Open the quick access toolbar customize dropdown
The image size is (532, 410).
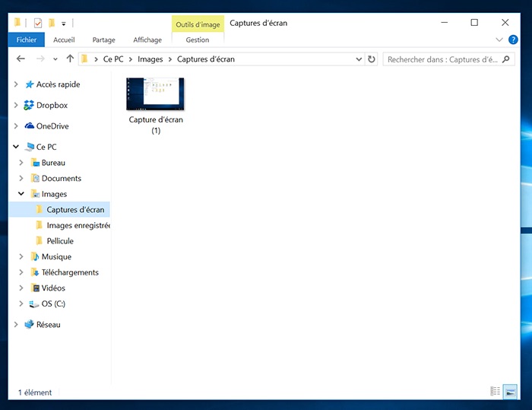click(64, 24)
